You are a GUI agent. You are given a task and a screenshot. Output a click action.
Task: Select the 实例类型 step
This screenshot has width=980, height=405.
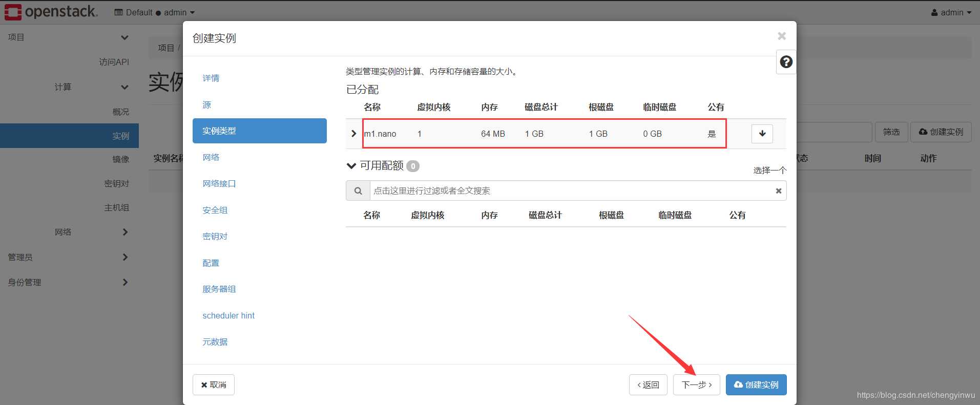coord(260,131)
